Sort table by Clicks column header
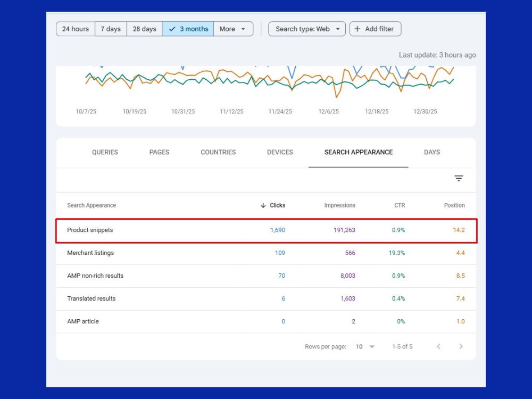Viewport: 532px width, 399px height. click(273, 205)
